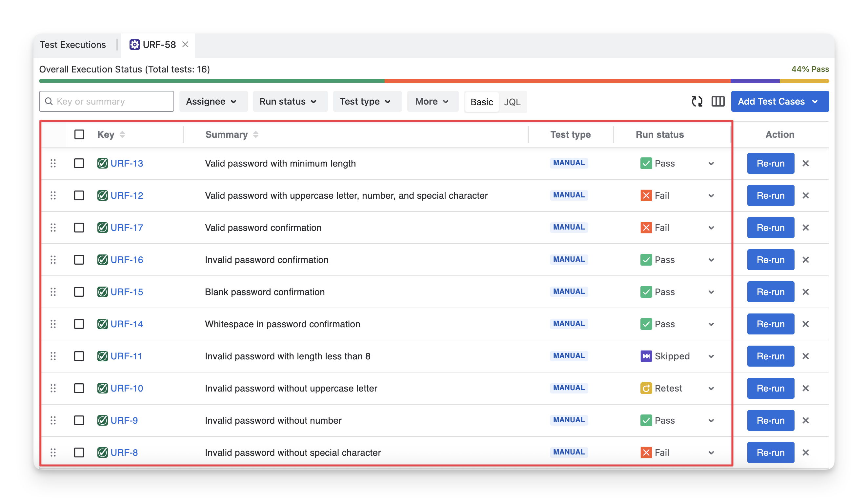868x503 pixels.
Task: Check the checkbox for URF-17
Action: [79, 228]
